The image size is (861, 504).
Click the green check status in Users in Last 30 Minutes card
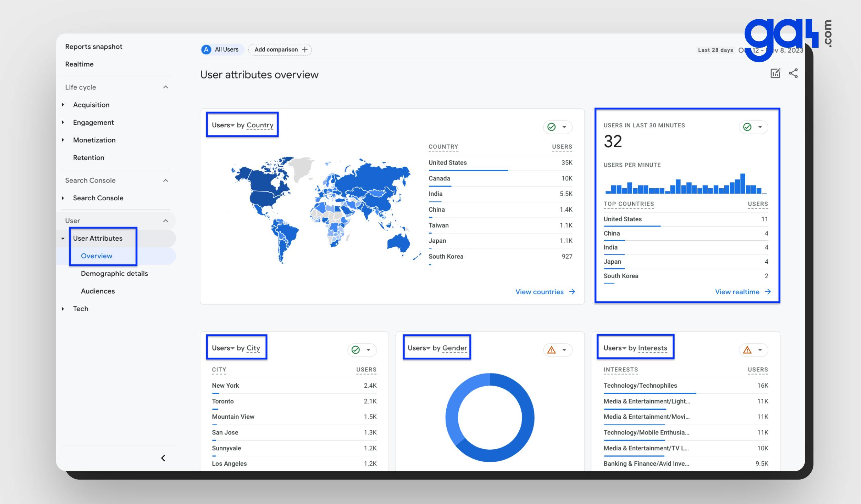[x=747, y=127]
